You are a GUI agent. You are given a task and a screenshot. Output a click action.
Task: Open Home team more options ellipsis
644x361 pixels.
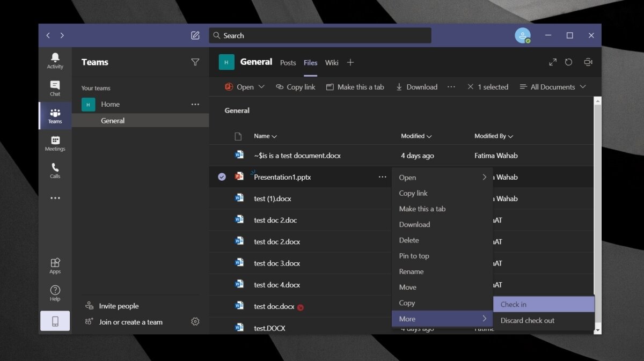click(x=195, y=105)
